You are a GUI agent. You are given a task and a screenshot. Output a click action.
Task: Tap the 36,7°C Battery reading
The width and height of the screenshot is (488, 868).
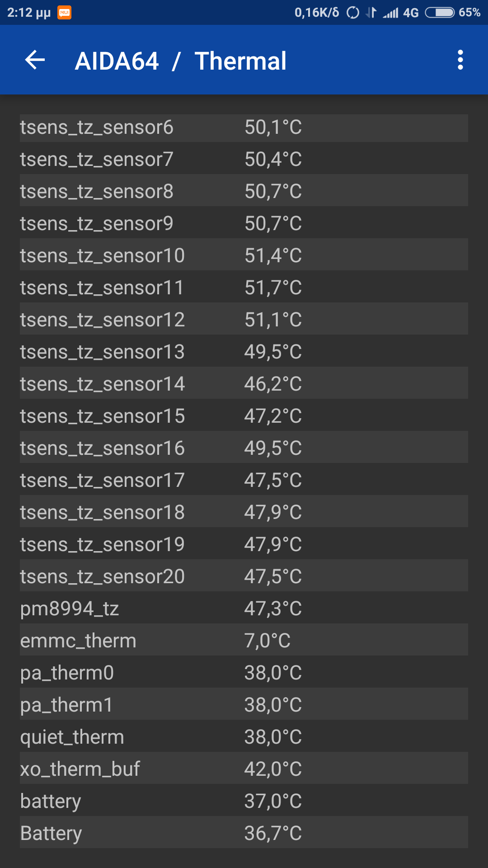tap(273, 834)
